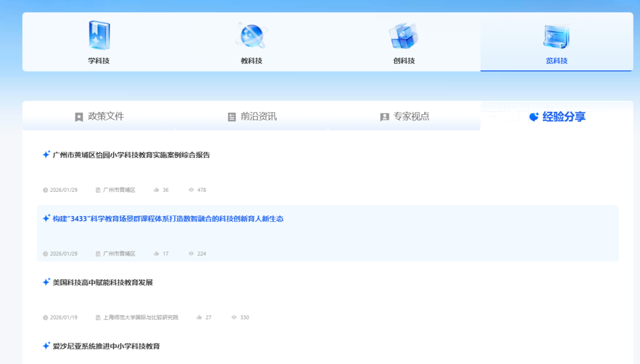The width and height of the screenshot is (640, 364).
Task: Switch to the 前沿资讯 tab
Action: (x=252, y=116)
